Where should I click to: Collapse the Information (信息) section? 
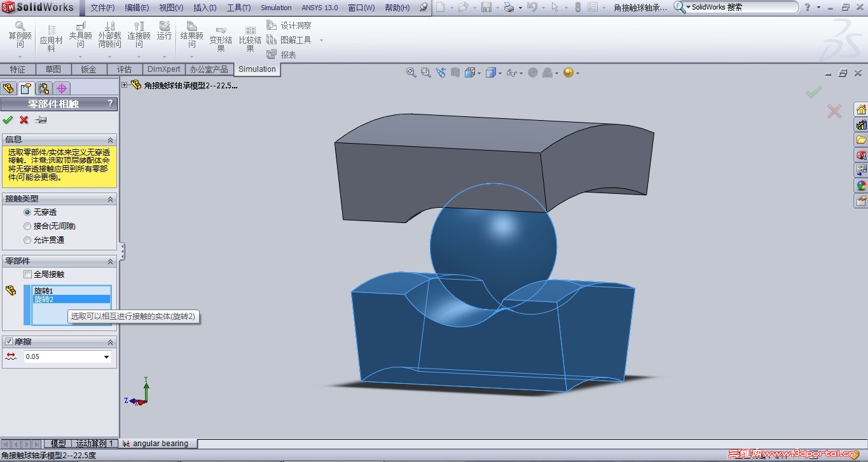pos(110,140)
